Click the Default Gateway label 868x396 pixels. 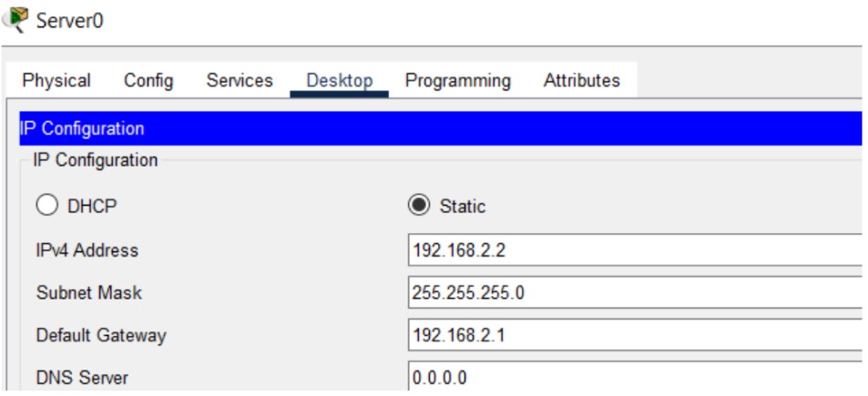click(101, 335)
